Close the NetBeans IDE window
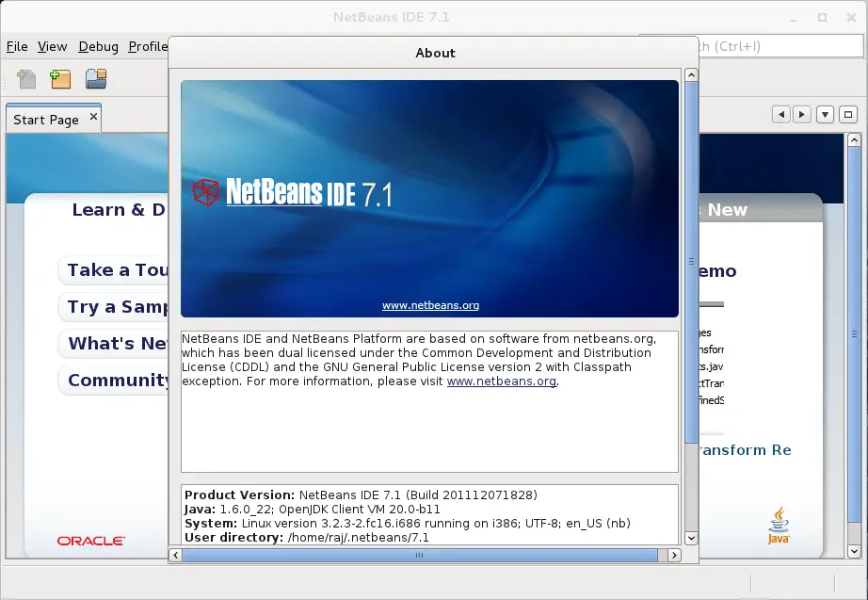The image size is (868, 600). pyautogui.click(x=851, y=18)
